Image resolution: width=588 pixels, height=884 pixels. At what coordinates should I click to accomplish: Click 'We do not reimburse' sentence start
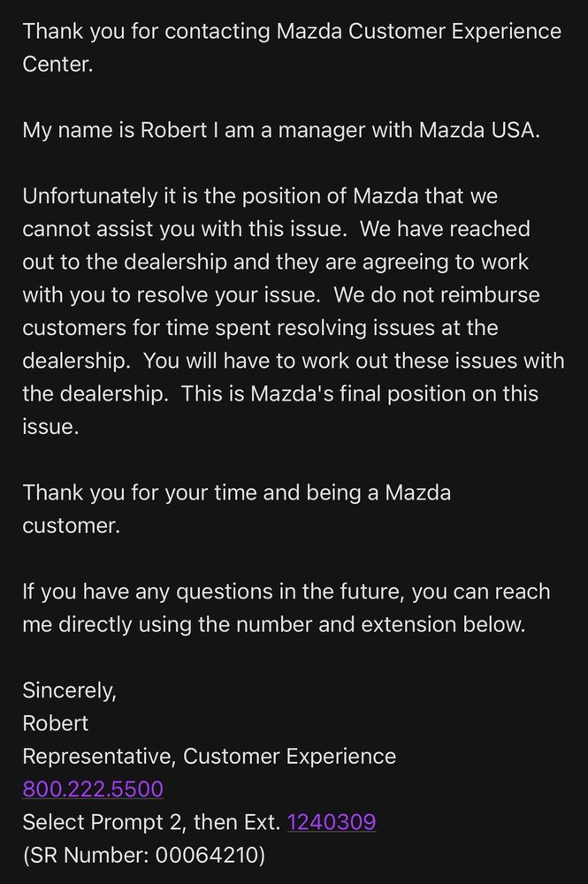436,294
